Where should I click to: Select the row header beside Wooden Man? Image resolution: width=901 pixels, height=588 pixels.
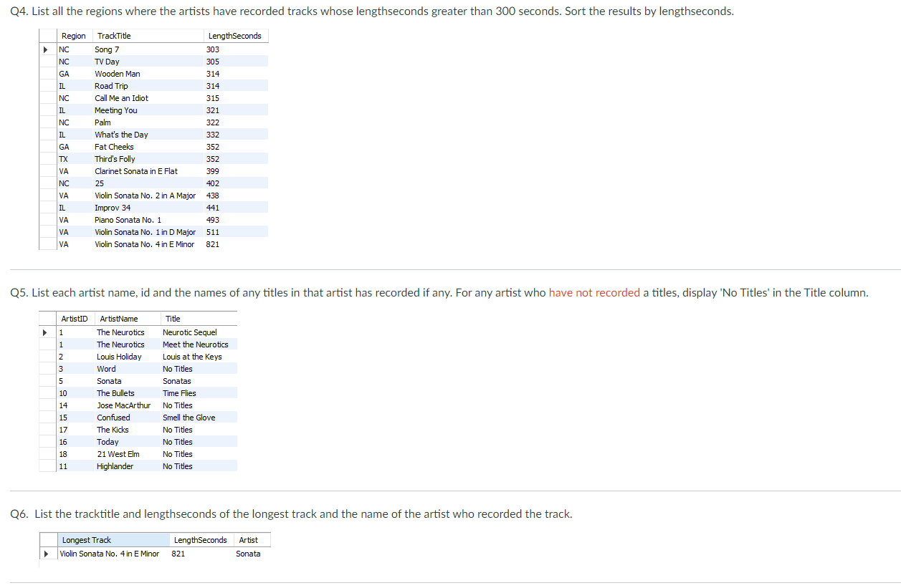(44, 74)
